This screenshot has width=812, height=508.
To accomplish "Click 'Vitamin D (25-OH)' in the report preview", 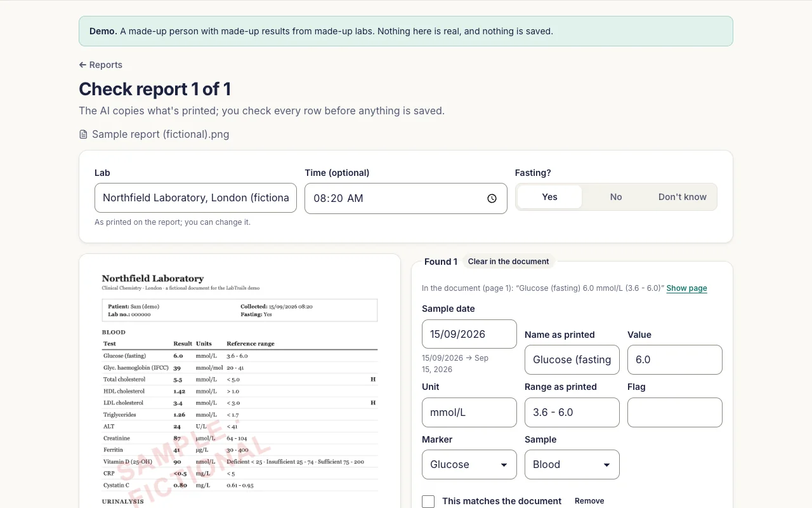I will click(x=128, y=462).
